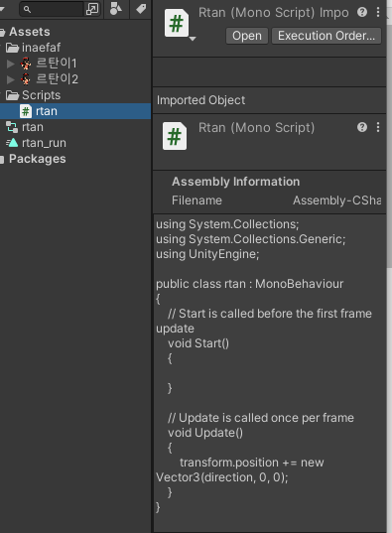Click the large script icon in importer header
The height and width of the screenshot is (533, 392).
pos(176,23)
